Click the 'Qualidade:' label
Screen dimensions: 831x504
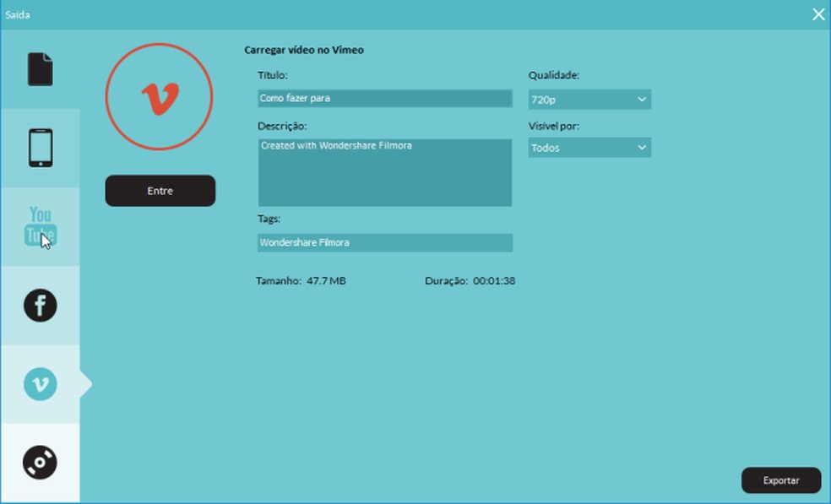point(554,75)
